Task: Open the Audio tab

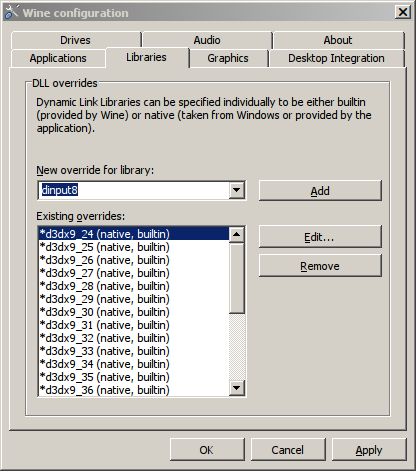Action: [207, 40]
